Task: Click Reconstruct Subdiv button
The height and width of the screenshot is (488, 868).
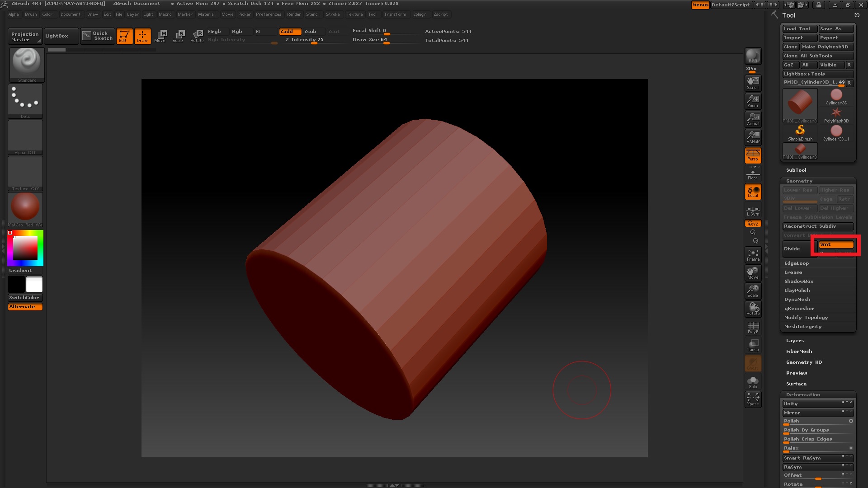Action: [x=818, y=226]
